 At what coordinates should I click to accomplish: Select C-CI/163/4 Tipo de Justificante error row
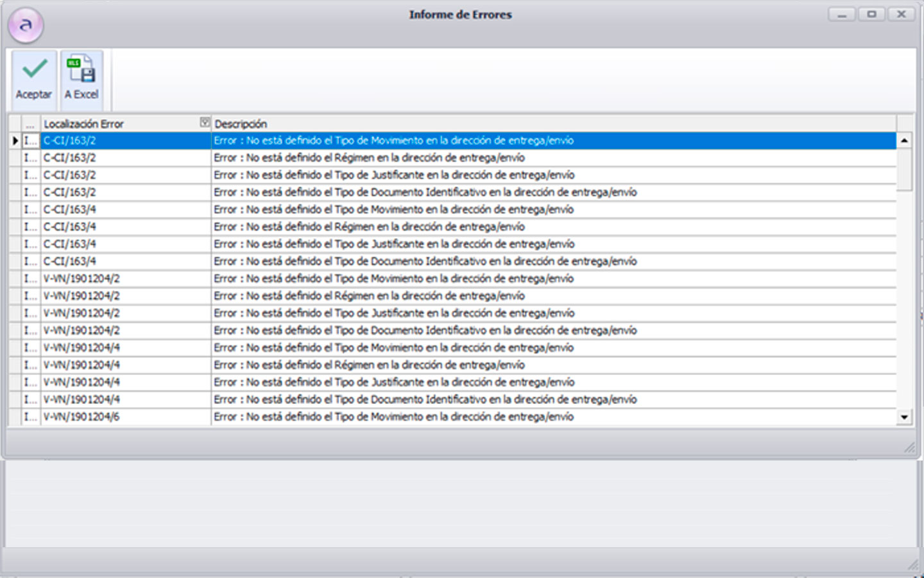[x=394, y=244]
